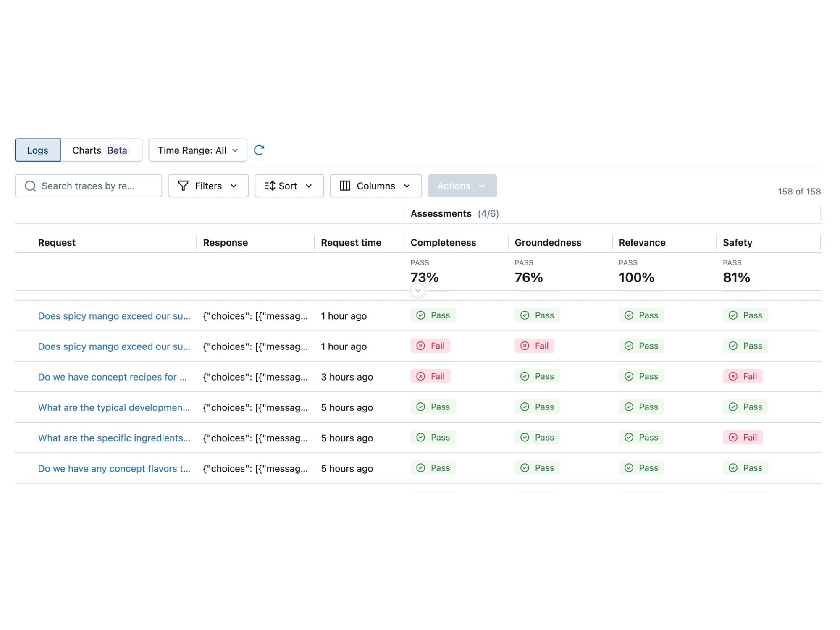Click Safety Pass badge in 'typical developmen' row
This screenshot has width=840, height=630.
point(745,407)
